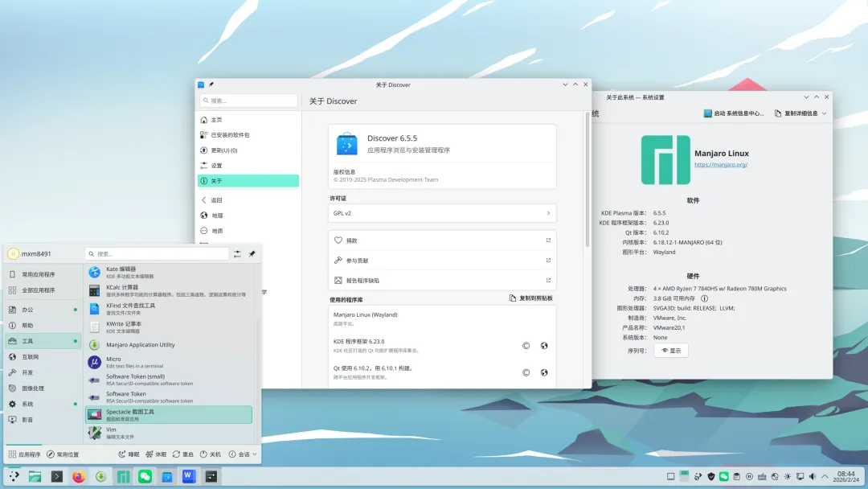Screen dimensions: 868x489
Task: Launch the terminal from taskbar
Action: coord(56,476)
